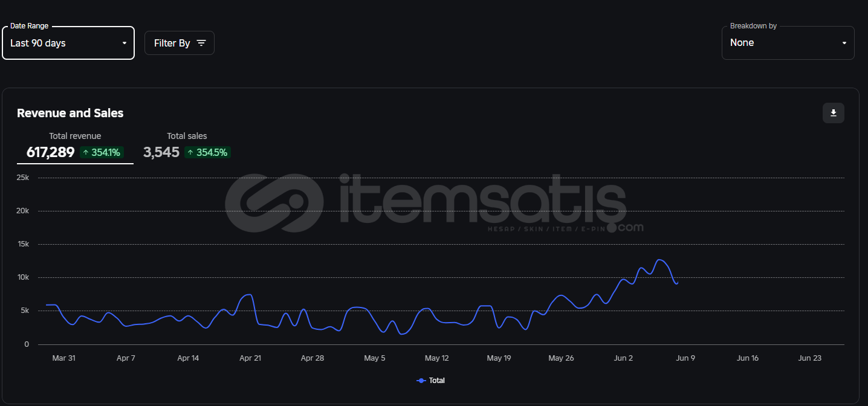This screenshot has height=406, width=868.
Task: Click the Jun 9 axis label
Action: coord(685,358)
